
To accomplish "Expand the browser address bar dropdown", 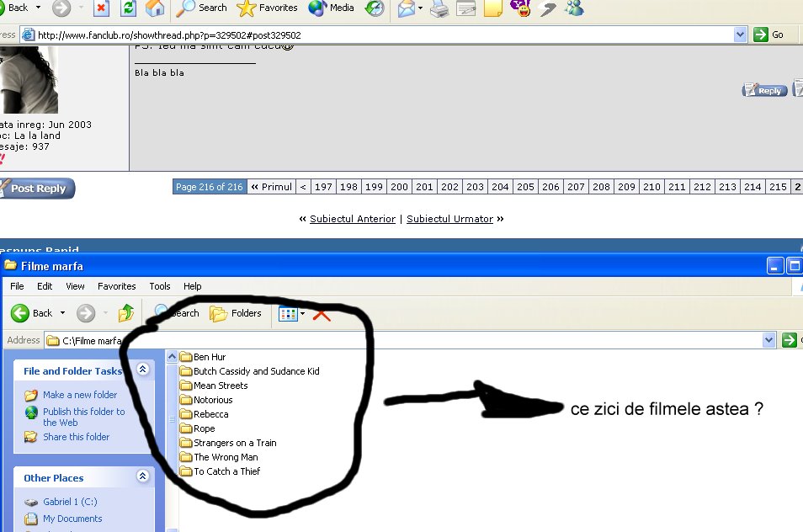I will pyautogui.click(x=740, y=35).
